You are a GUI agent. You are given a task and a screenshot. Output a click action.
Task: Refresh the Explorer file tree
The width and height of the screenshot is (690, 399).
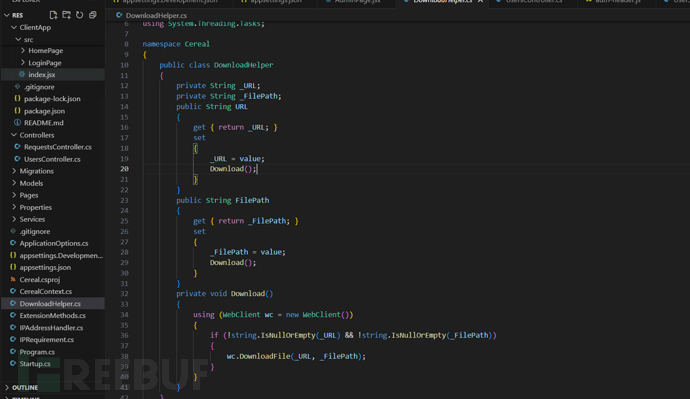pos(79,15)
